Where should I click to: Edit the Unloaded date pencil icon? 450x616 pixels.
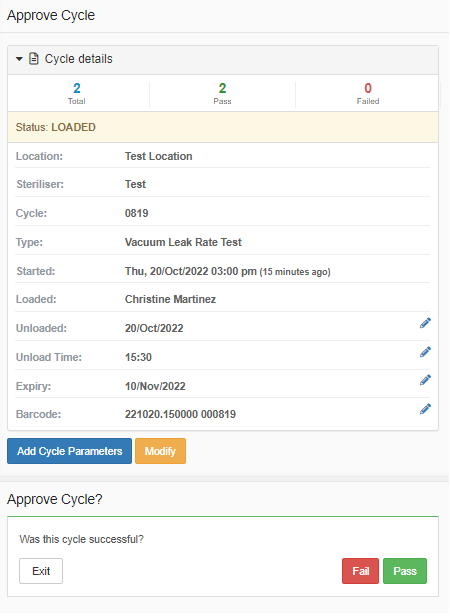(x=426, y=324)
